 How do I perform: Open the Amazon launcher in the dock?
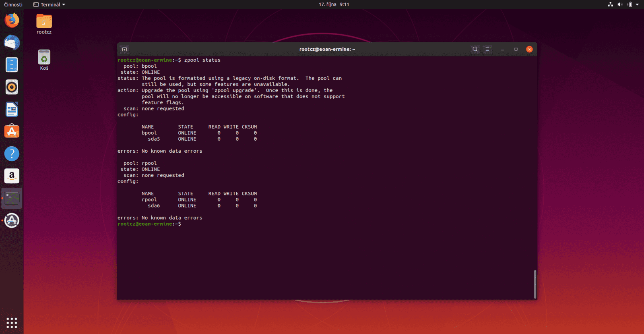(12, 176)
